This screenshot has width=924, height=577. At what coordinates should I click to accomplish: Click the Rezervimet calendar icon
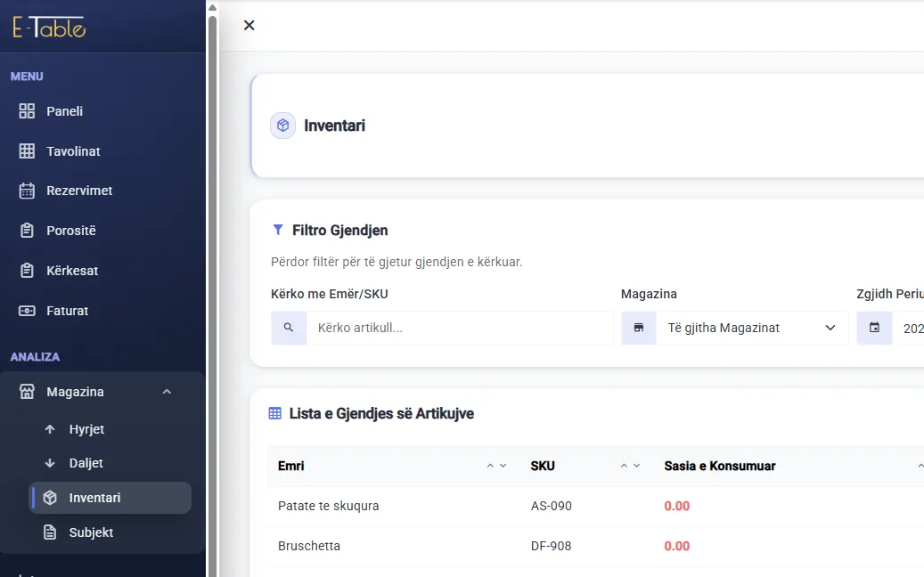(27, 191)
